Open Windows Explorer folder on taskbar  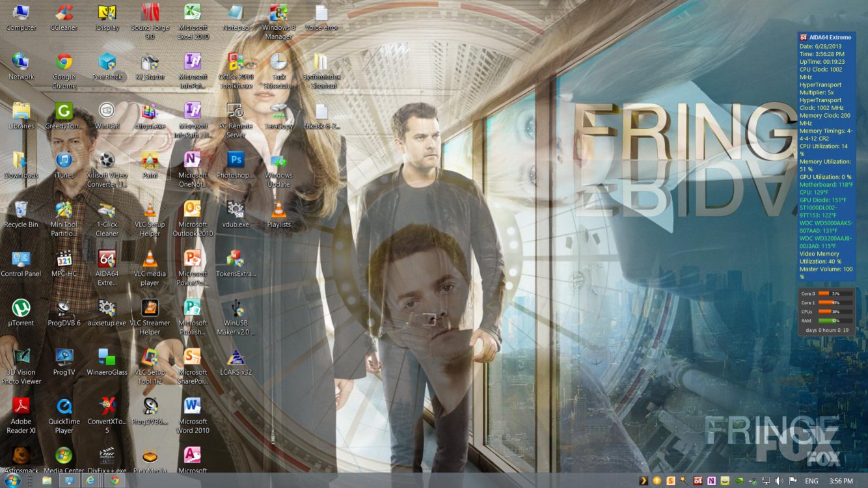[47, 480]
